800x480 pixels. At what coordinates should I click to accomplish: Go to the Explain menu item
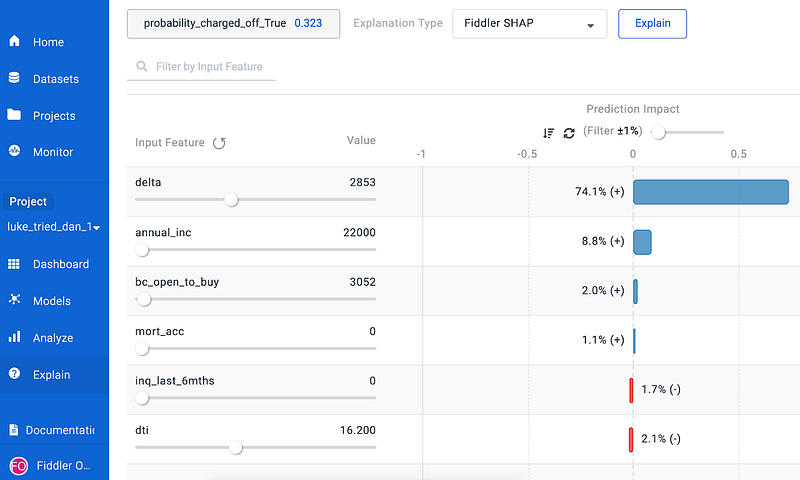(51, 375)
